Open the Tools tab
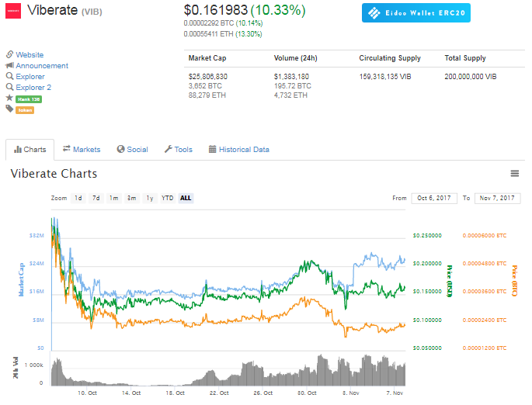Viewport: 532px width, 405px height. (179, 150)
